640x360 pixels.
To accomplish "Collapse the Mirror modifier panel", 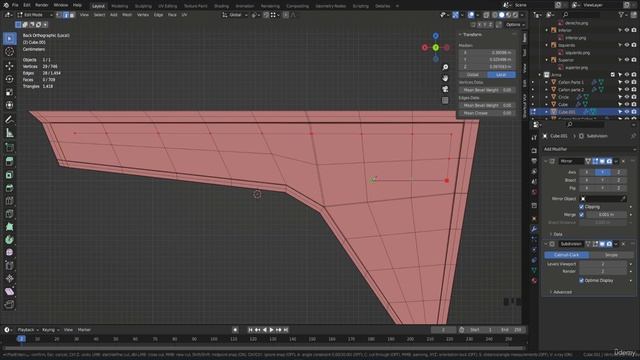I will click(546, 161).
